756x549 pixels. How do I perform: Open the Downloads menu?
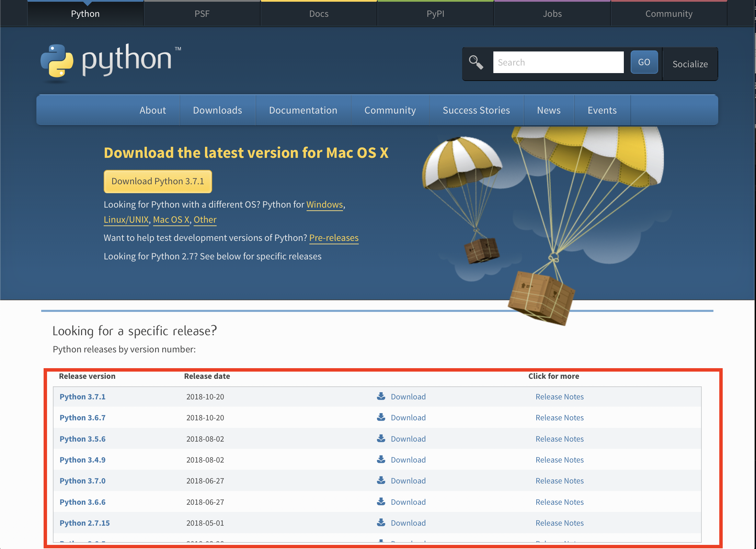[218, 110]
